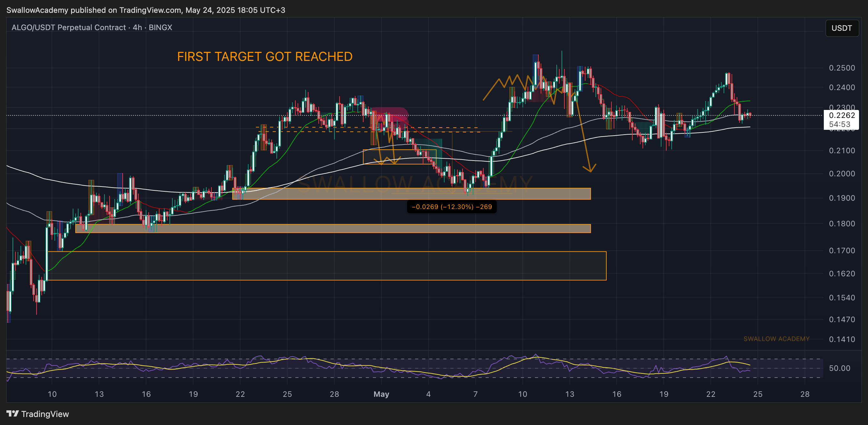Click the 0.2400 price axis label
This screenshot has width=868, height=425.
[x=842, y=88]
